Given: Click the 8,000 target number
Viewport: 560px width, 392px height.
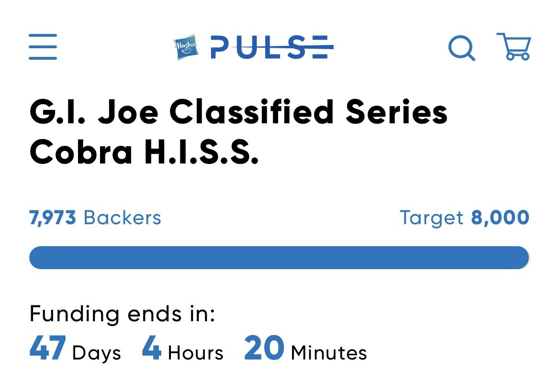Looking at the screenshot, I should (500, 218).
